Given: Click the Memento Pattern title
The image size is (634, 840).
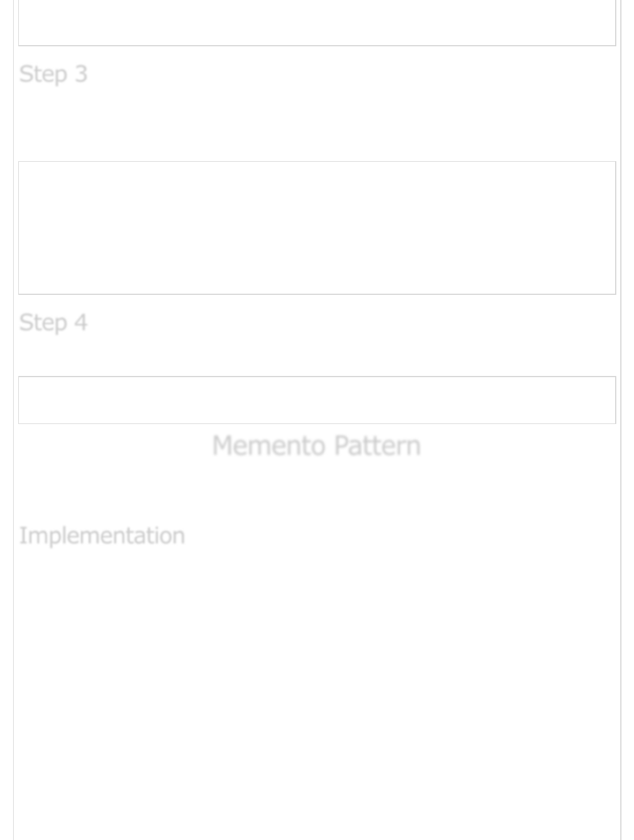Looking at the screenshot, I should pos(316,446).
